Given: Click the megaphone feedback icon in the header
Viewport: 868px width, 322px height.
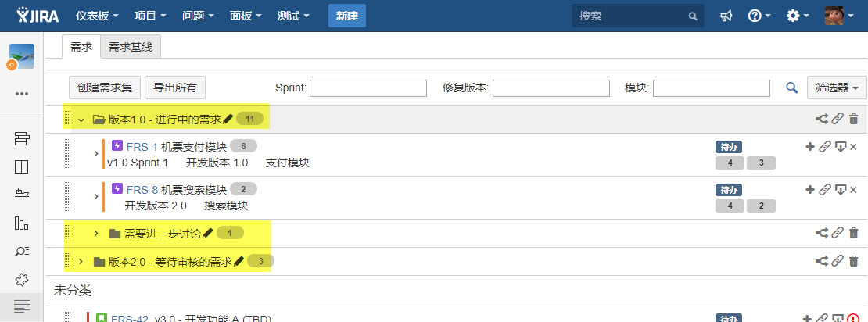Looking at the screenshot, I should pos(726,16).
